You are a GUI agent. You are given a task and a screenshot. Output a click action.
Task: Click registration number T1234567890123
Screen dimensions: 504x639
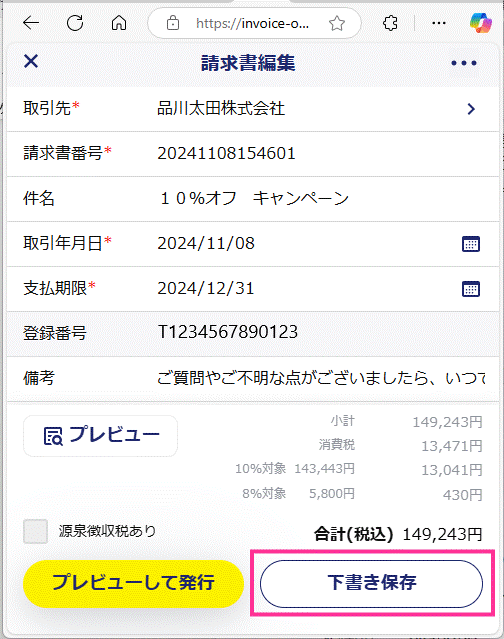point(228,332)
